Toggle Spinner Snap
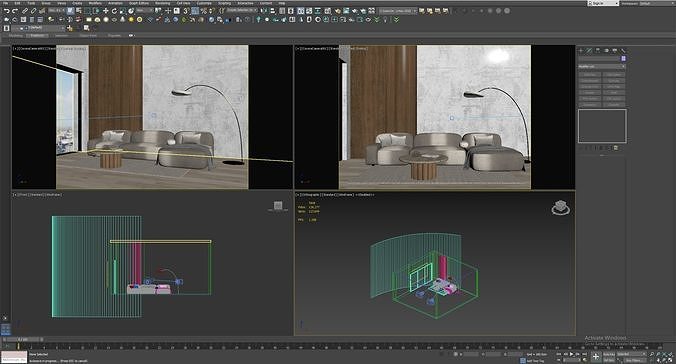The image size is (676, 364). pos(212,11)
